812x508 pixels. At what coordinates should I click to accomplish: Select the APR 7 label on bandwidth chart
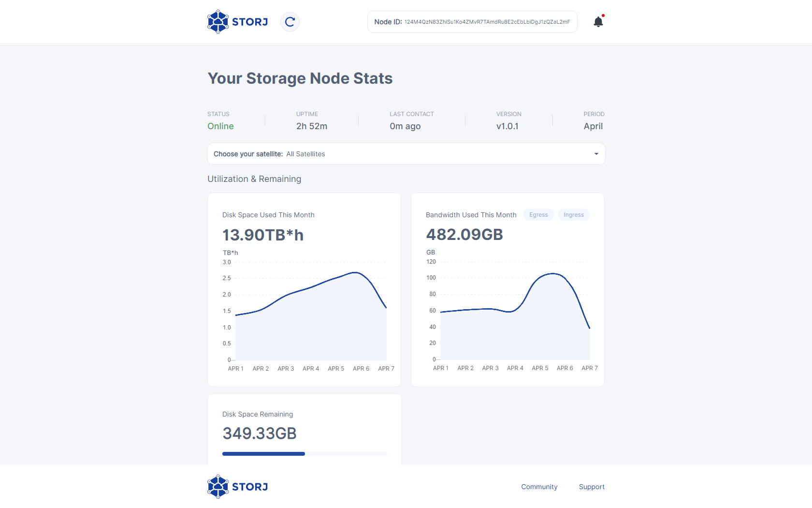click(x=590, y=368)
